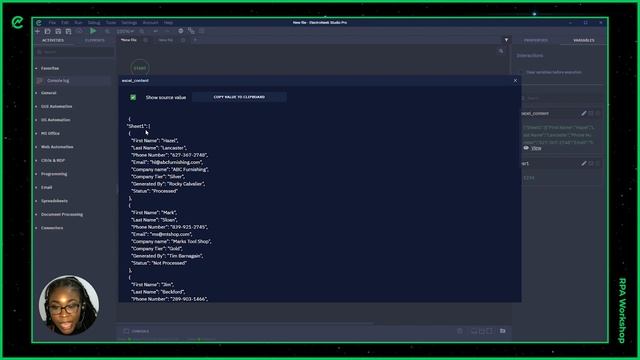Image resolution: width=640 pixels, height=360 pixels.
Task: Add a new tab with the plus icon
Action: pyautogui.click(x=196, y=40)
